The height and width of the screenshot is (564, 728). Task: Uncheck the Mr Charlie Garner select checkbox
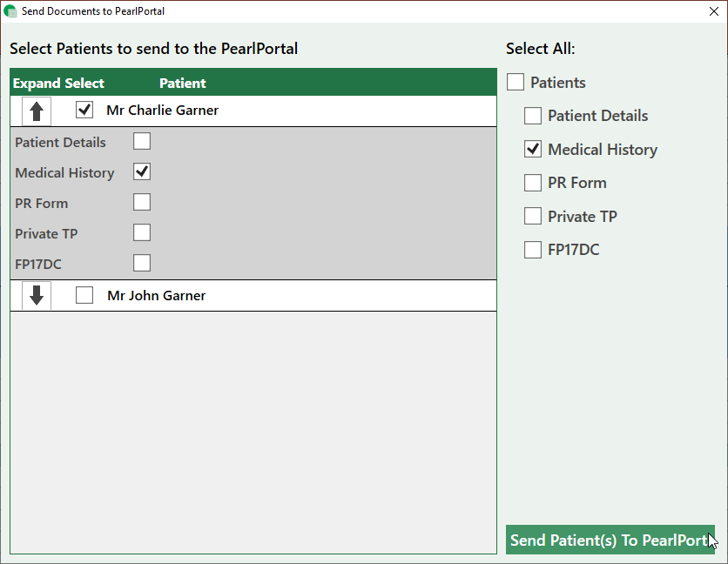84,111
